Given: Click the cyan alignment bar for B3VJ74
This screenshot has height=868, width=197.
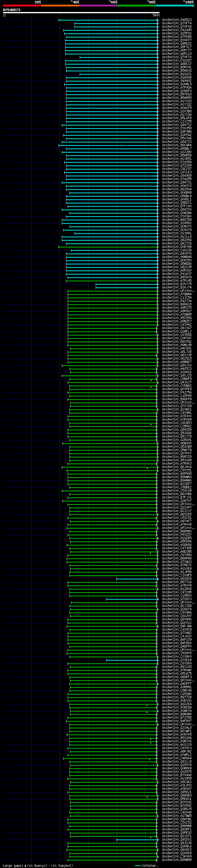Looking at the screenshot, I should (x=127, y=287).
